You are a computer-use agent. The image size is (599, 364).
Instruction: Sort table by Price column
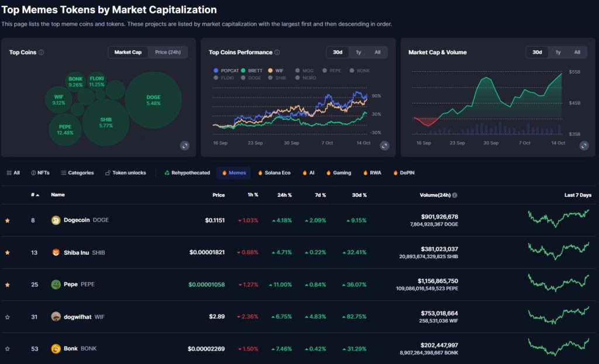(x=219, y=195)
